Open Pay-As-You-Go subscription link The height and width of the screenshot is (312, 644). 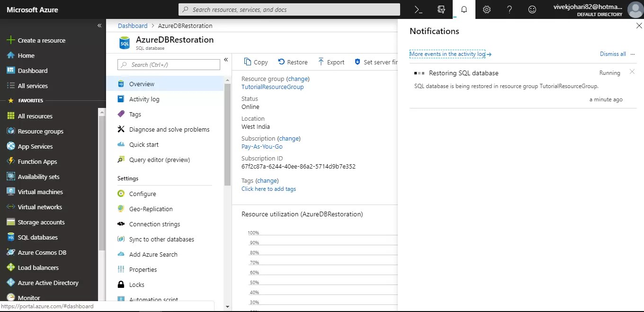[262, 146]
